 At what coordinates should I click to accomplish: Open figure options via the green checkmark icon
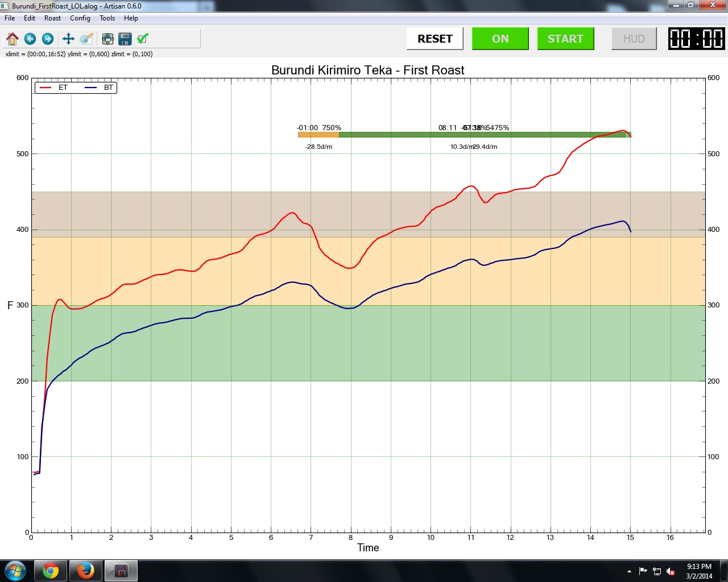point(143,39)
